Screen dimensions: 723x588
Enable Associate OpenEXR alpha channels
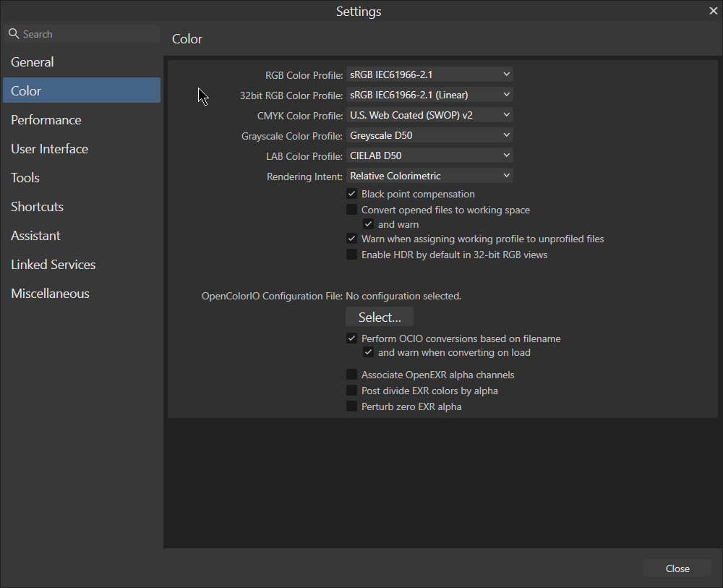coord(352,375)
